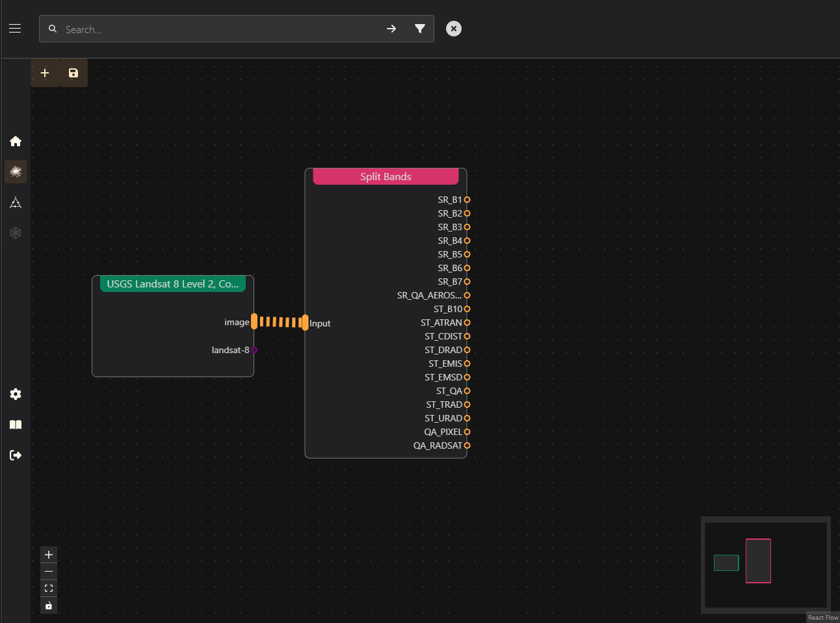Zoom out on the canvas

(49, 572)
